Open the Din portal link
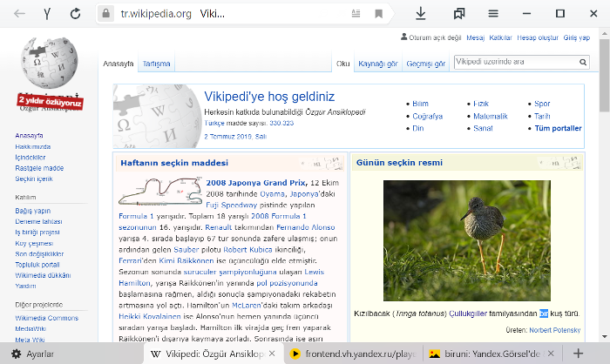610x364 pixels. point(417,128)
